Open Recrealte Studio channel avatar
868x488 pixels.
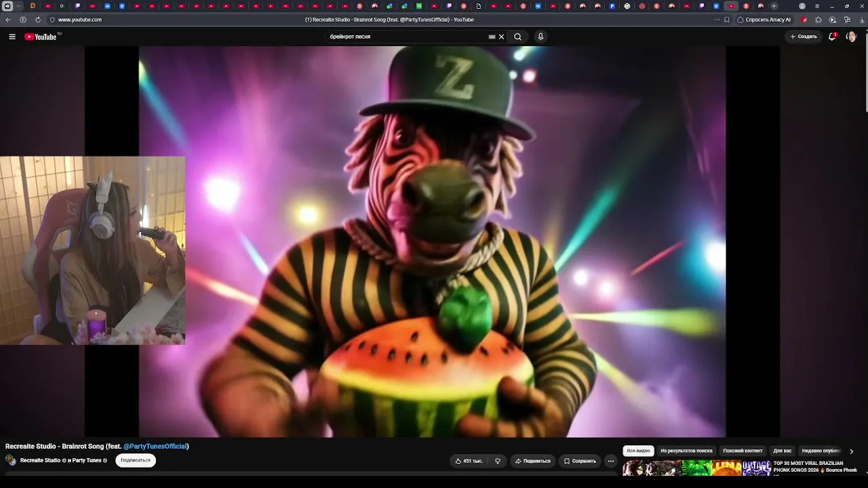[x=11, y=460]
